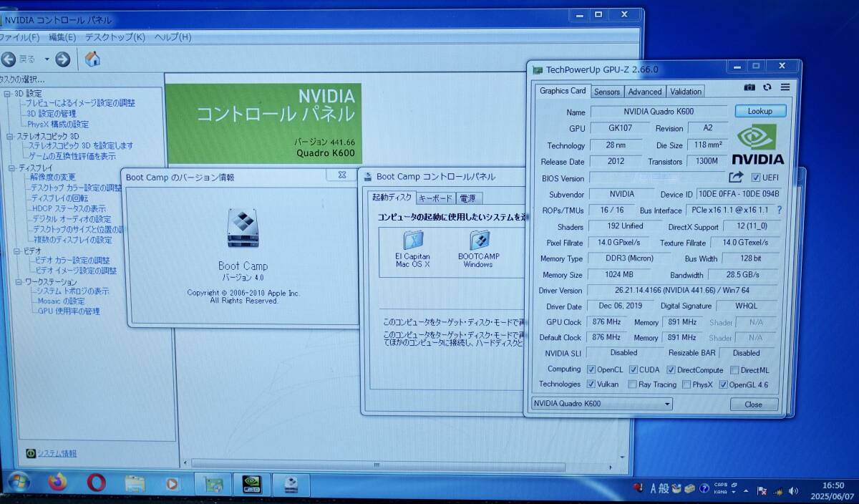Open the NVIDIA Quadro K600 GPU selector dropdown

coord(602,404)
